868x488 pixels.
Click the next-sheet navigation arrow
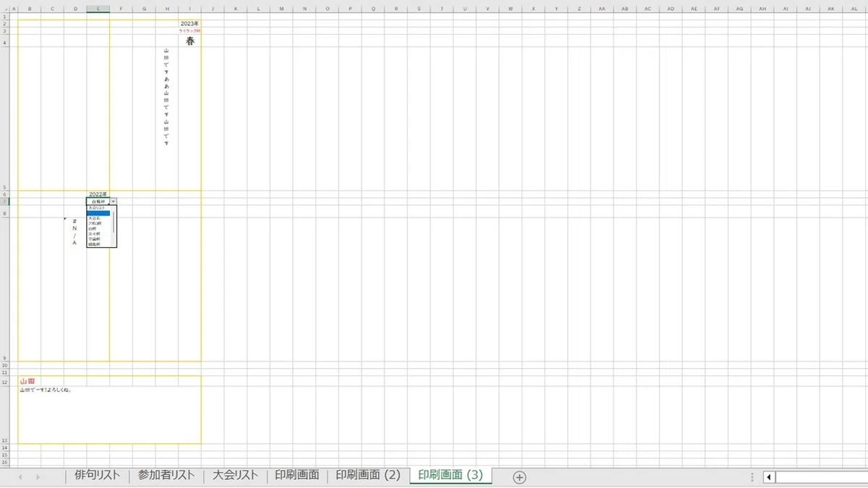38,476
